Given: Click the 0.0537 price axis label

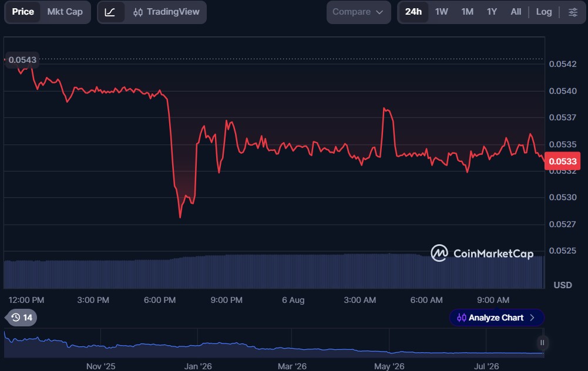Looking at the screenshot, I should (563, 117).
